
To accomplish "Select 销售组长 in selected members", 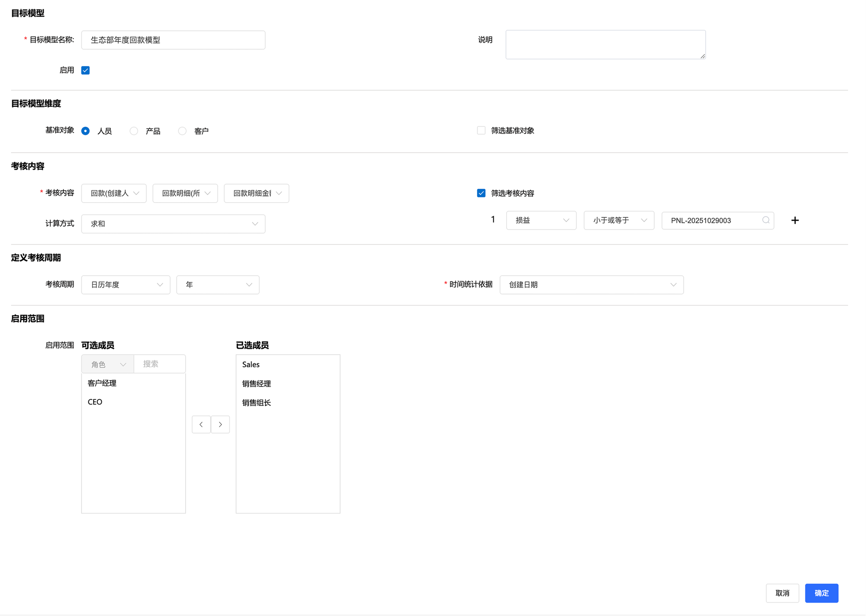I will pos(256,403).
